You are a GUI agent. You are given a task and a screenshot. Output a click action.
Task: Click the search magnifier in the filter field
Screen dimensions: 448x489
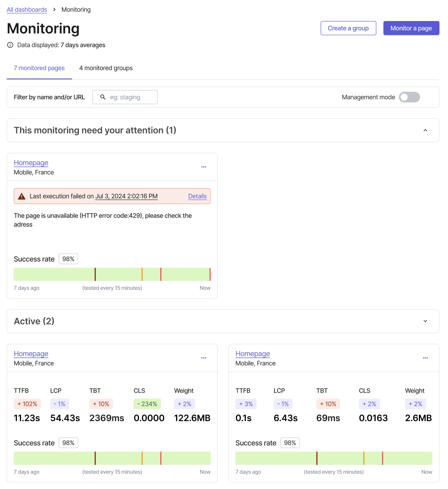coord(103,97)
